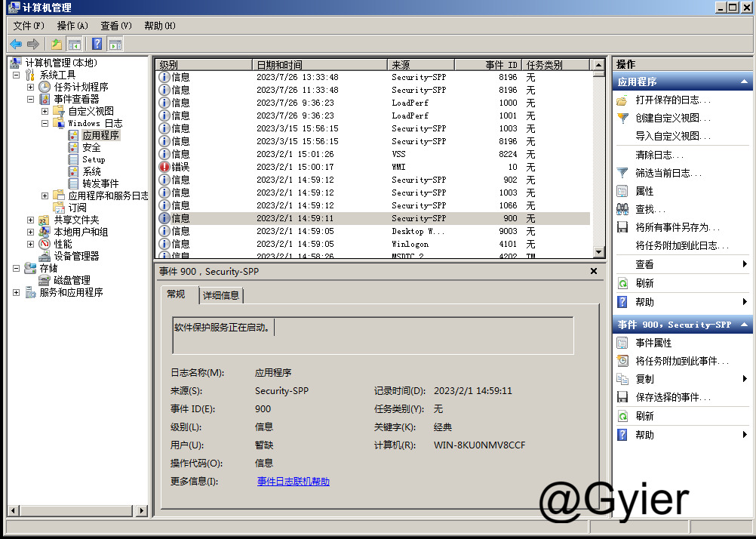Expand the 本地用户和组 node
Screen dimensions: 756x539
coord(30,232)
